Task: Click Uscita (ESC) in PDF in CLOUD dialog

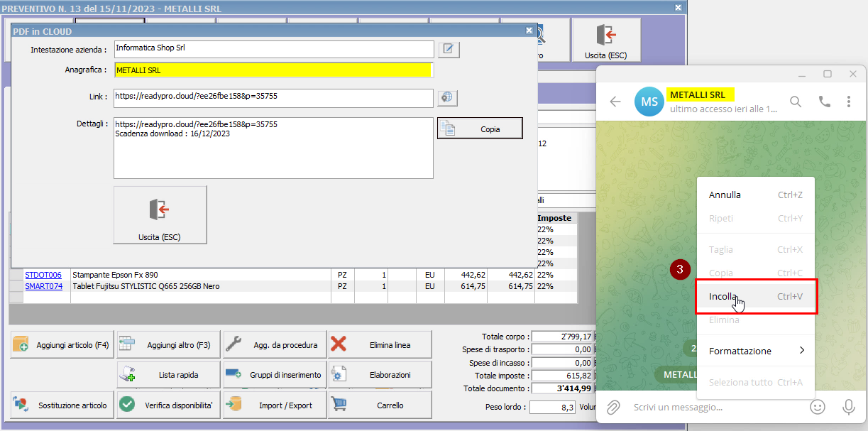Action: point(160,215)
